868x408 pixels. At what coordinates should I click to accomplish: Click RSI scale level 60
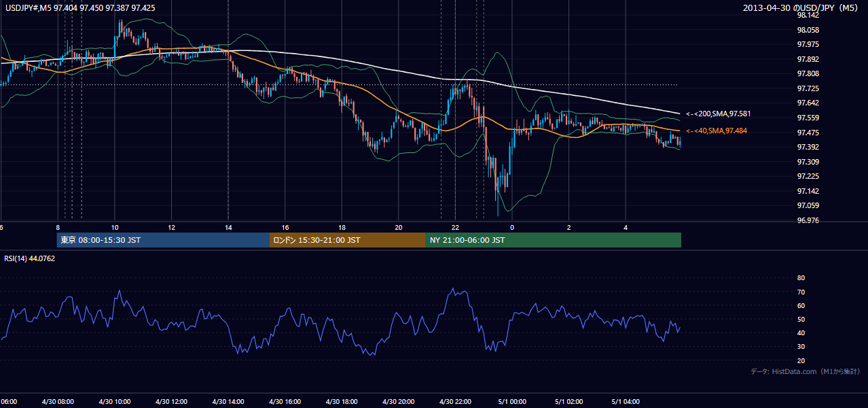pyautogui.click(x=801, y=305)
